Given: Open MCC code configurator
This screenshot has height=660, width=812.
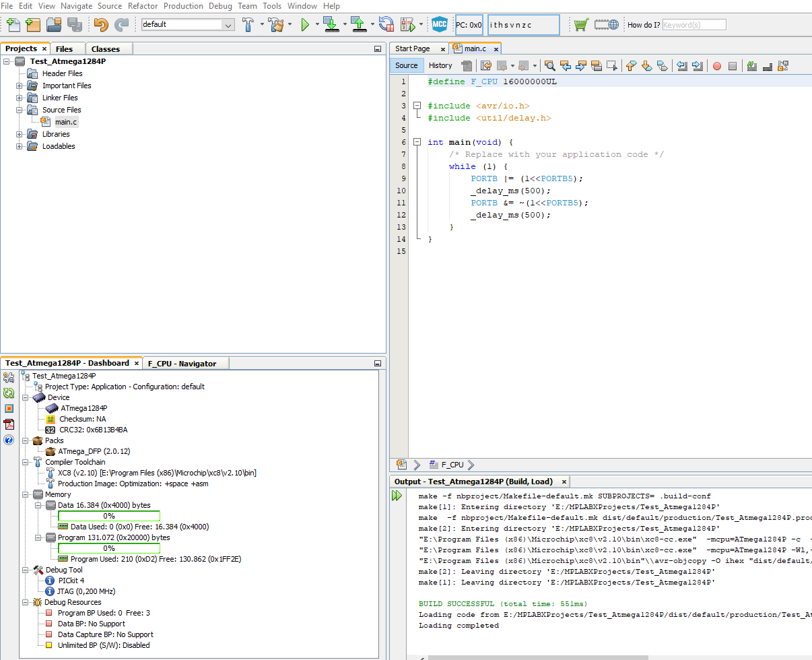Looking at the screenshot, I should [440, 25].
